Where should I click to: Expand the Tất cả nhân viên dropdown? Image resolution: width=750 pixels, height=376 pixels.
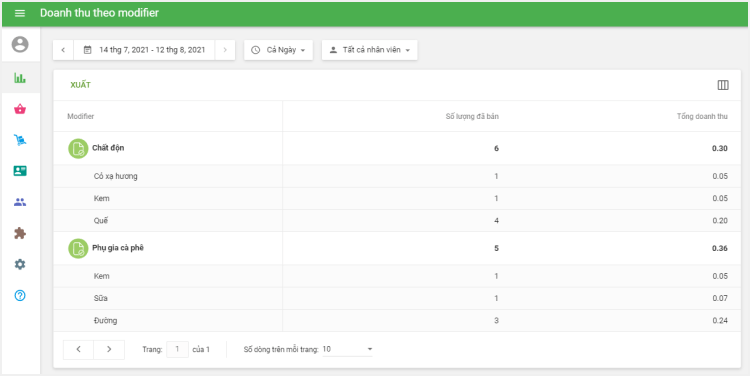[x=370, y=50]
